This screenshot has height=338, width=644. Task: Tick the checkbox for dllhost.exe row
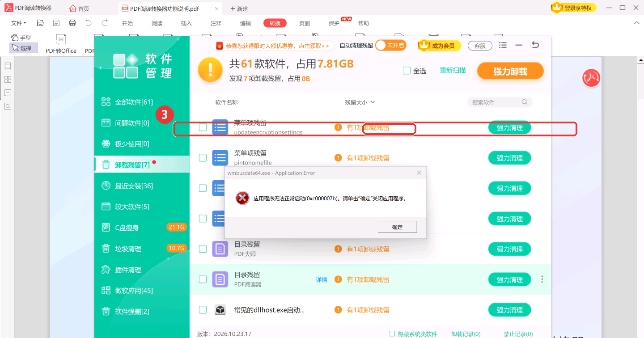[x=203, y=310]
